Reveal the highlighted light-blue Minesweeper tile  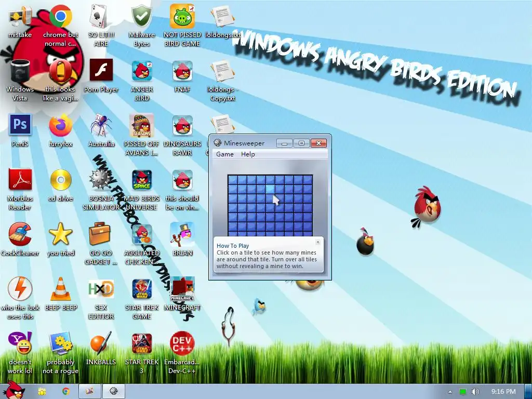tap(270, 189)
